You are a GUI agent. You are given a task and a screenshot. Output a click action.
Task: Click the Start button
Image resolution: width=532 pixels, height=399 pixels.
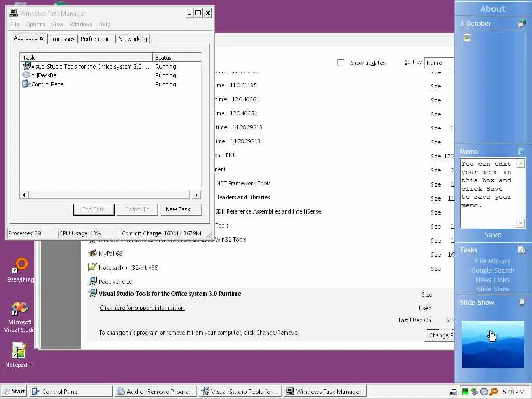tap(14, 392)
